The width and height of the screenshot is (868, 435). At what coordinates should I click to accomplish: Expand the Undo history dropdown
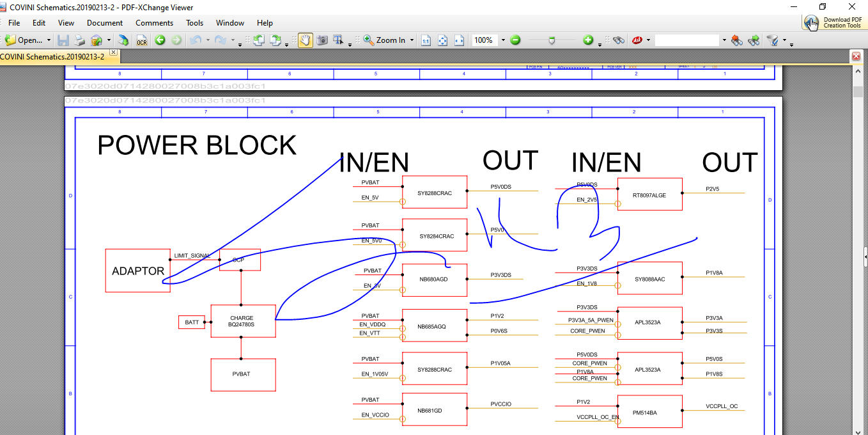(x=206, y=40)
